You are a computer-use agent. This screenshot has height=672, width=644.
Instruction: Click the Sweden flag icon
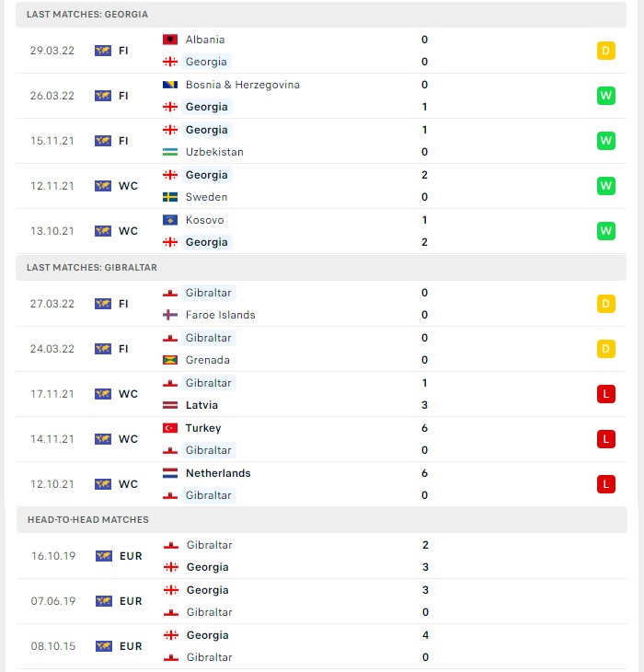tap(170, 197)
